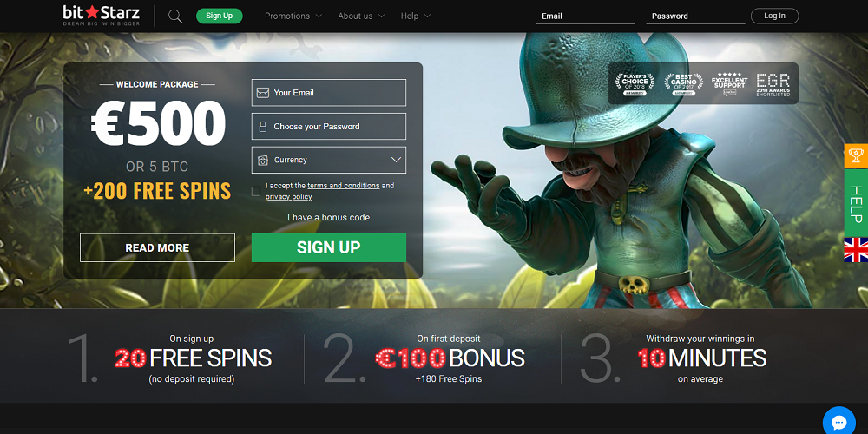Image resolution: width=868 pixels, height=434 pixels.
Task: Expand the Currency dropdown
Action: pos(329,160)
